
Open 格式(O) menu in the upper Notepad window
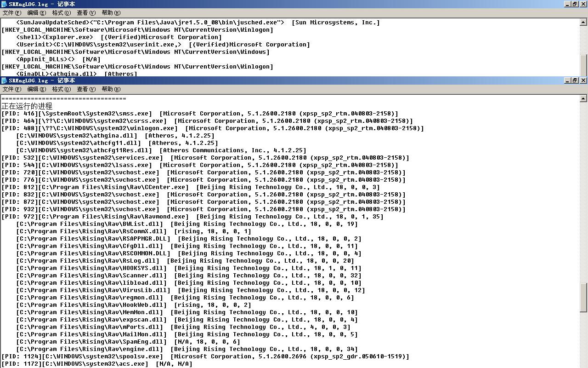[x=62, y=13]
